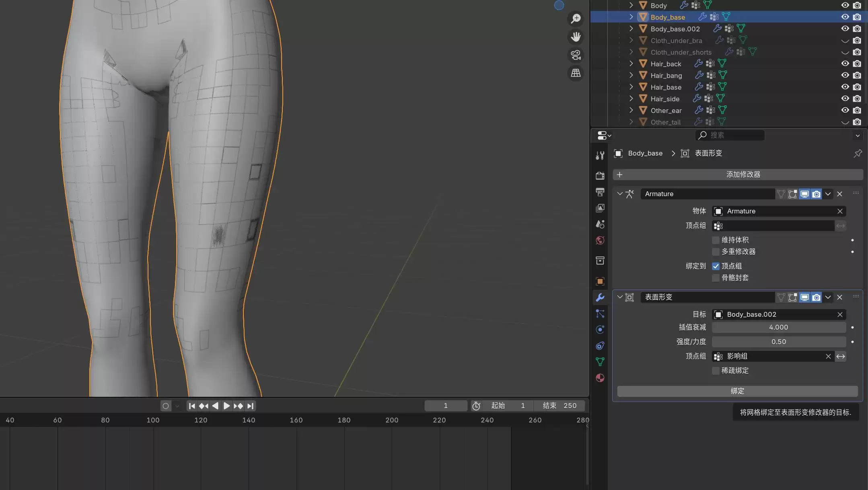Image resolution: width=868 pixels, height=490 pixels.
Task: Open the Material properties tab icon
Action: [x=600, y=378]
